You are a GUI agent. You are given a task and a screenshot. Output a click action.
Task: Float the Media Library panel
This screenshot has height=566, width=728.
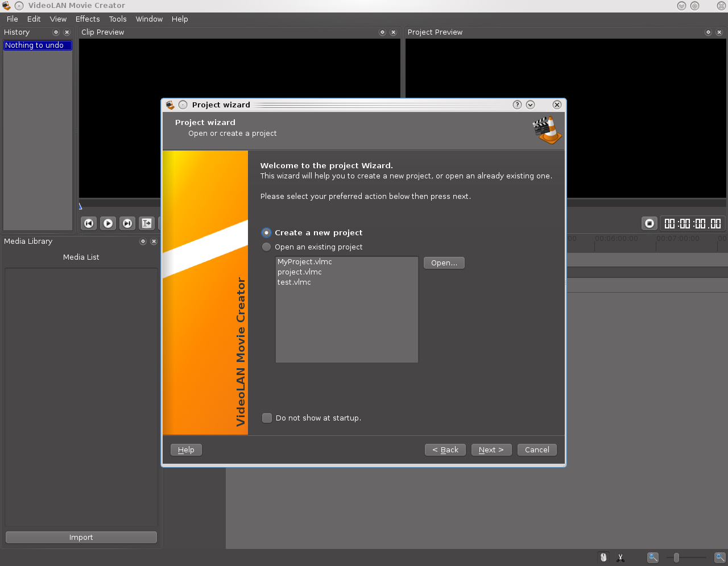pyautogui.click(x=143, y=242)
